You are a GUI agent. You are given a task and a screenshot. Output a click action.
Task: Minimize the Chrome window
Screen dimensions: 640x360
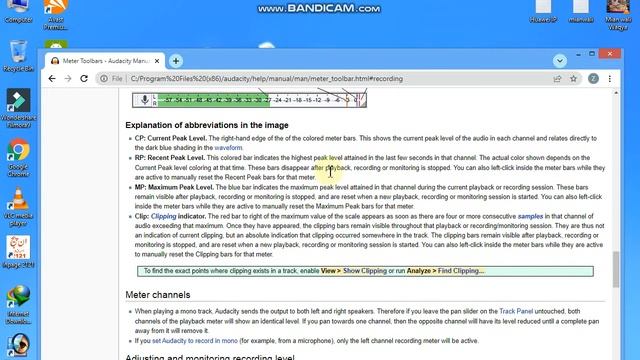tap(578, 54)
